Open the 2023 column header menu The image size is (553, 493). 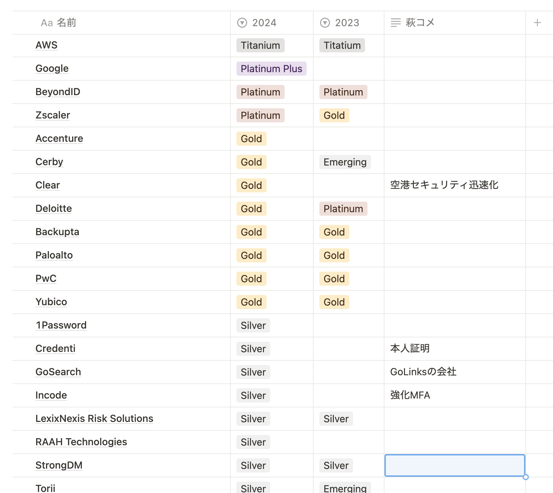(x=349, y=23)
